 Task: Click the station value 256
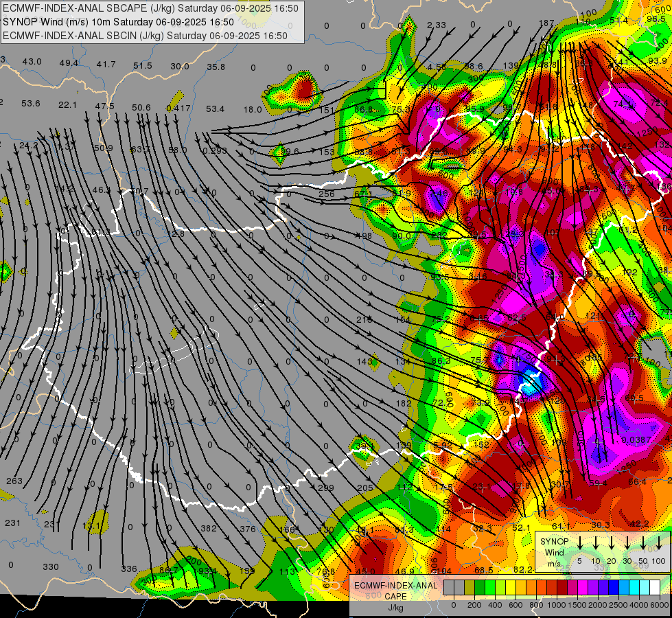[326, 194]
